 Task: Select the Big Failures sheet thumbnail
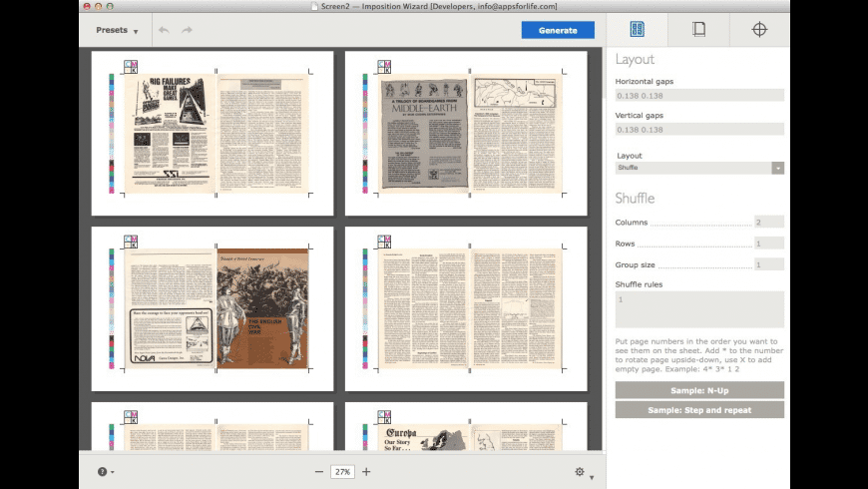pyautogui.click(x=213, y=133)
